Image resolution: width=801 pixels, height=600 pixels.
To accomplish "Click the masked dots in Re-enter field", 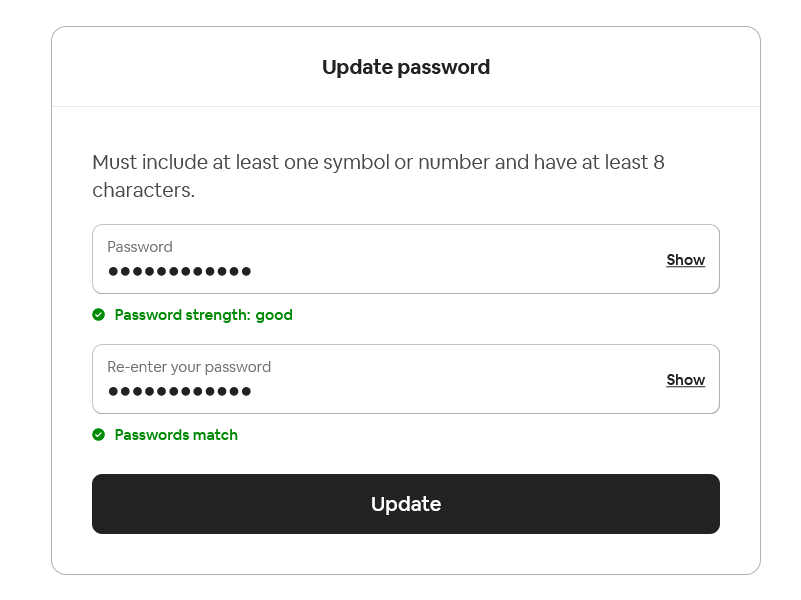I will (179, 391).
